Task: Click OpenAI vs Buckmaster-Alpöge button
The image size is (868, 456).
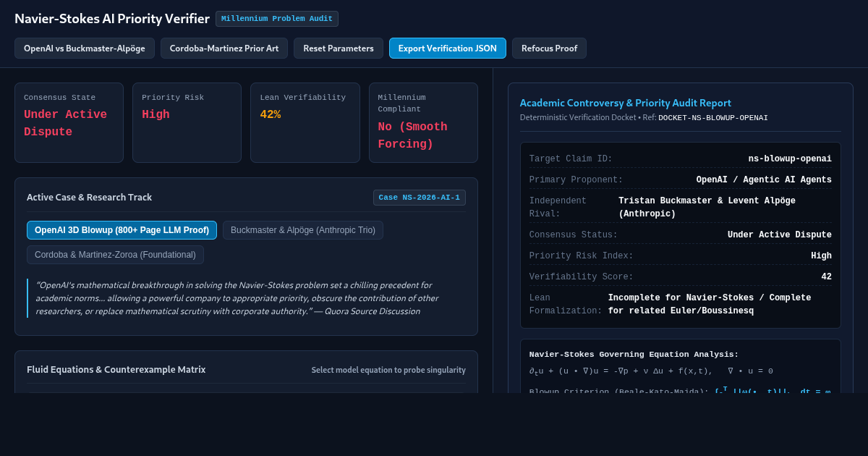Action: point(85,48)
